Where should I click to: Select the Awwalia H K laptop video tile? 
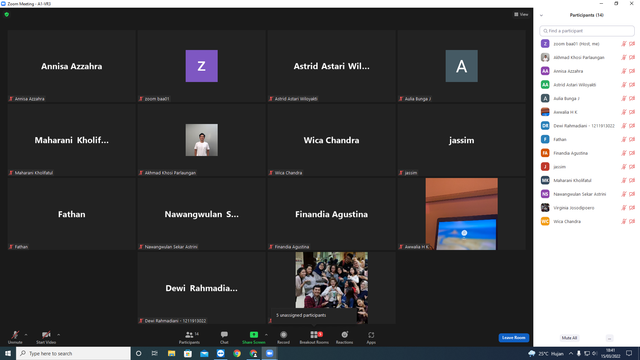point(462,214)
